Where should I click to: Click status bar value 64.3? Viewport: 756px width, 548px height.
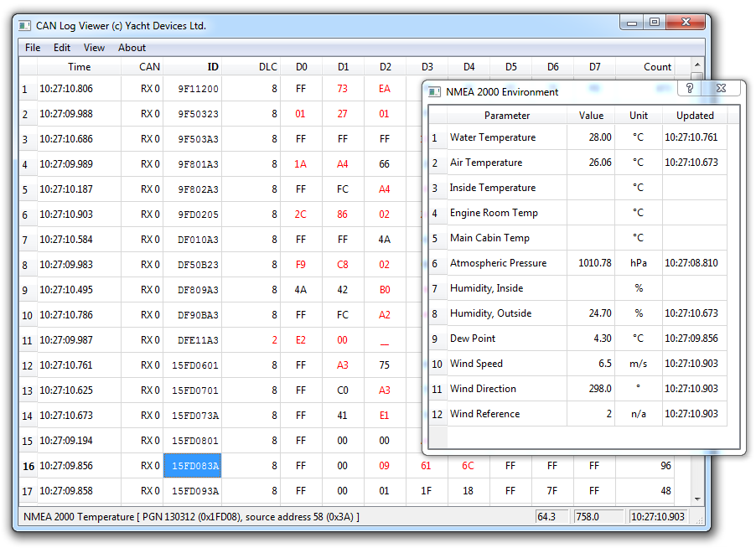point(551,517)
